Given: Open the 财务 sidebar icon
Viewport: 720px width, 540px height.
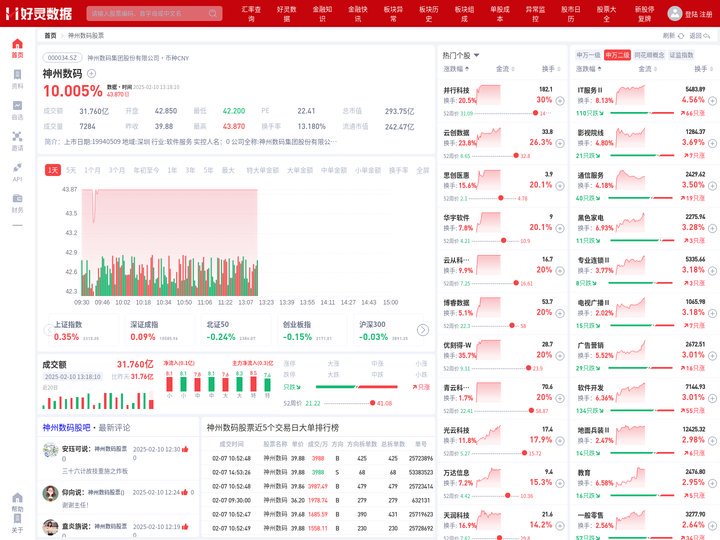Looking at the screenshot, I should pyautogui.click(x=17, y=198).
